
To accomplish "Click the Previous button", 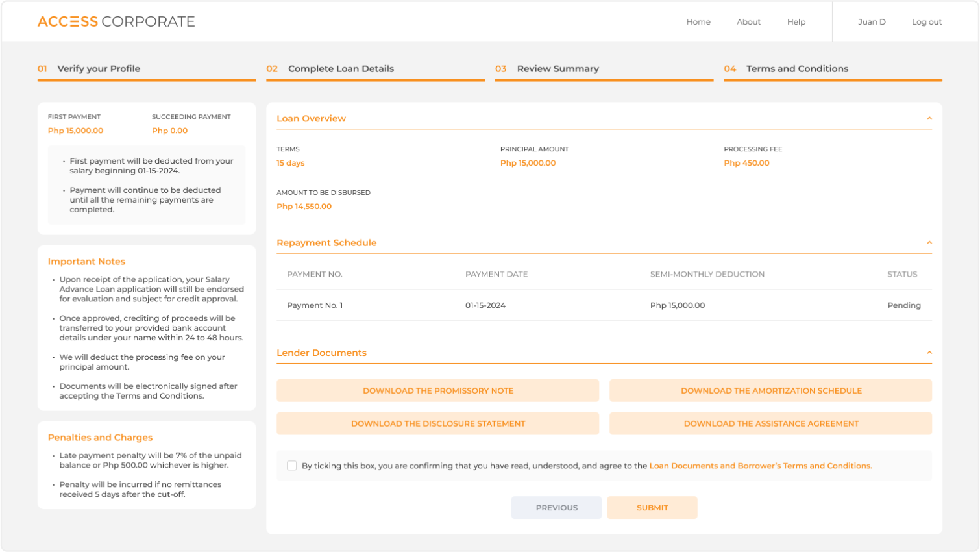I will coord(556,508).
